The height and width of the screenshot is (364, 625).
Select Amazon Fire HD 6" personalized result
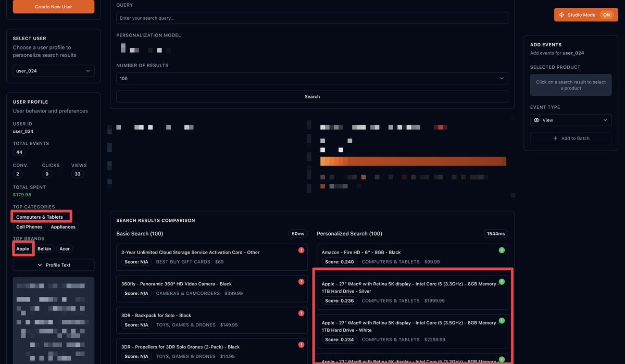click(x=413, y=257)
